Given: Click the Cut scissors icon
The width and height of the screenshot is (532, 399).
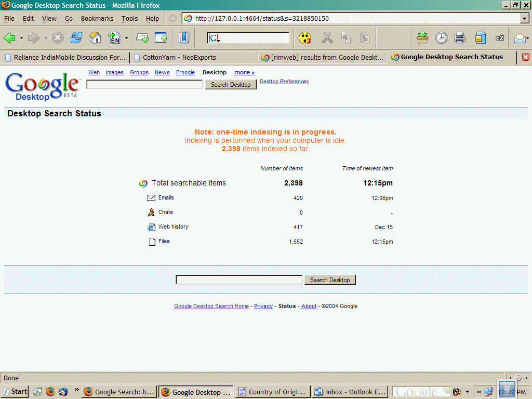Looking at the screenshot, I should 327,37.
